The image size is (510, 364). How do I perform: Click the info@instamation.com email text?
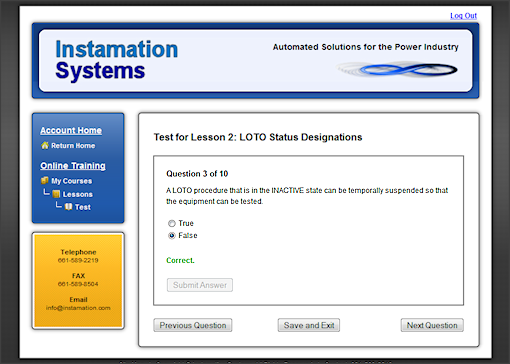tap(78, 308)
